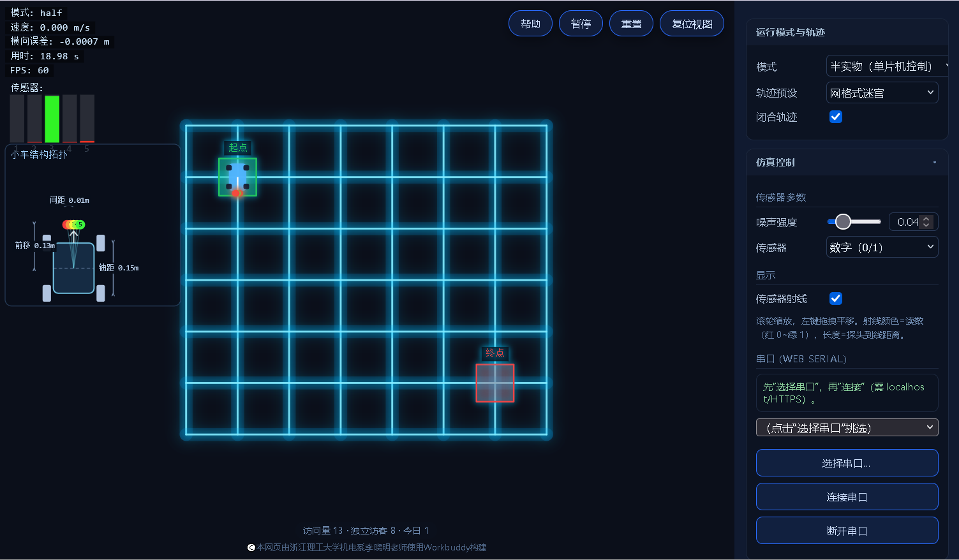Viewport: 959px width, 560px height.
Task: Click the 起点 start label
Action: click(237, 147)
